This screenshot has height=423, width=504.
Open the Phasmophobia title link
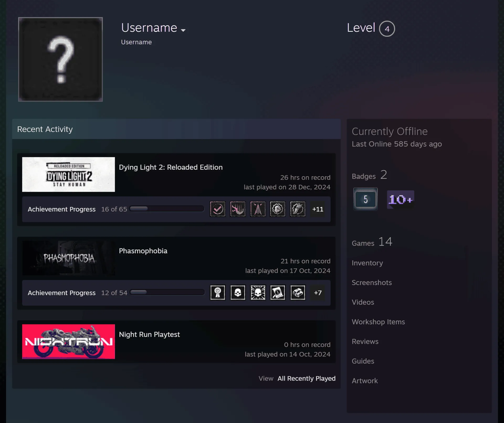tap(143, 251)
